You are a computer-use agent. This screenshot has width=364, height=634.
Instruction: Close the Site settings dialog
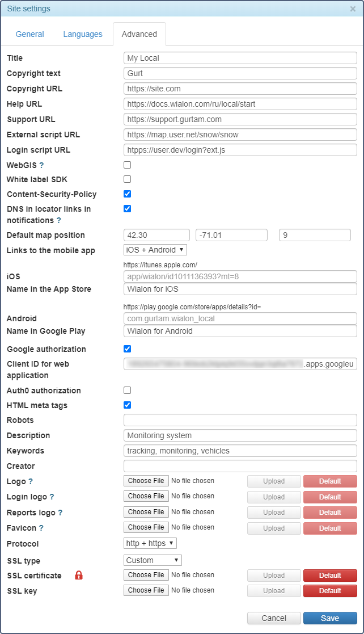(353, 9)
